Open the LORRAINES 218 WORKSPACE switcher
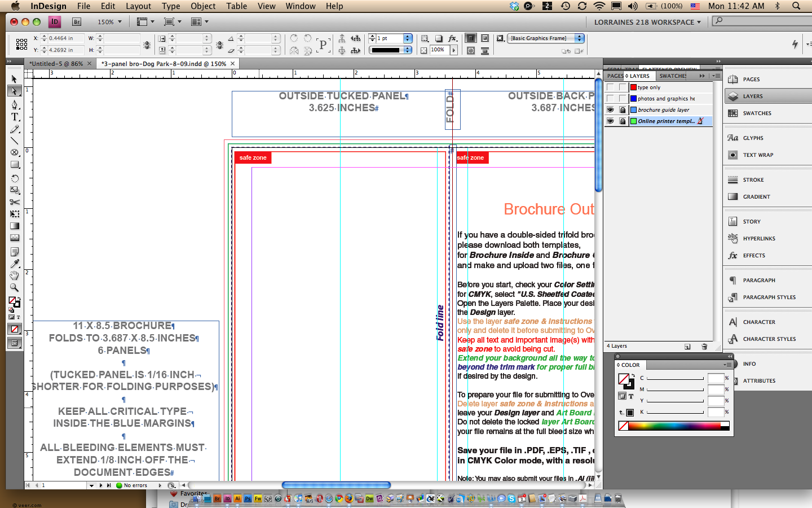This screenshot has width=812, height=508. coord(647,22)
